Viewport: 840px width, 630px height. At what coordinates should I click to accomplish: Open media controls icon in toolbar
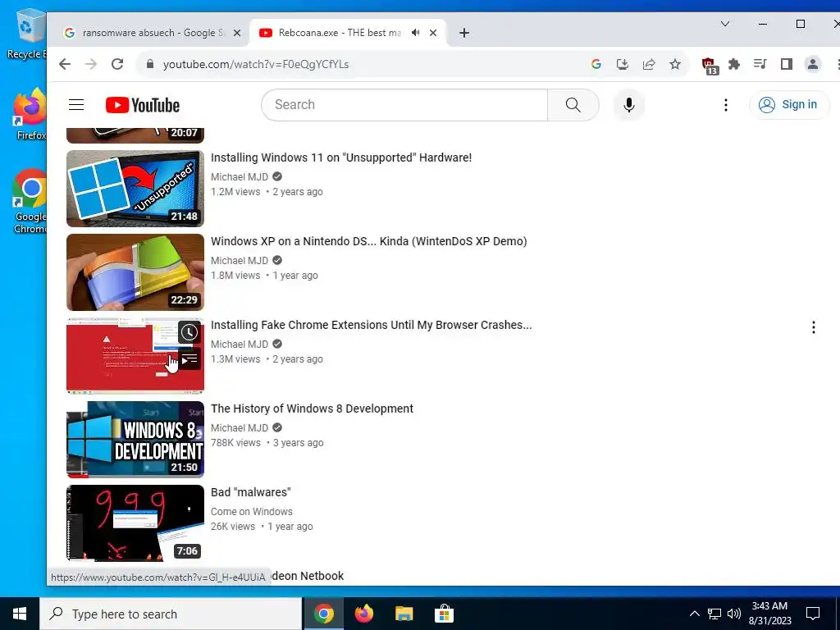[x=760, y=64]
